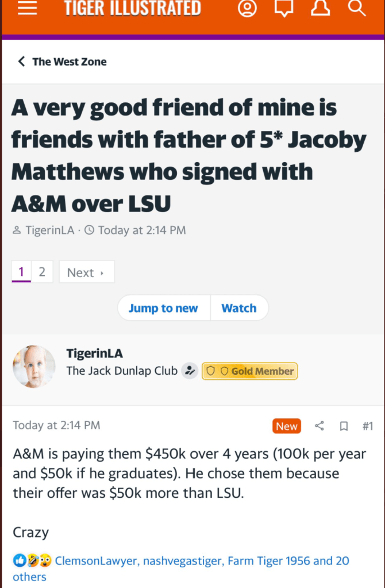
Task: Click the share icon on post #1
Action: 319,426
